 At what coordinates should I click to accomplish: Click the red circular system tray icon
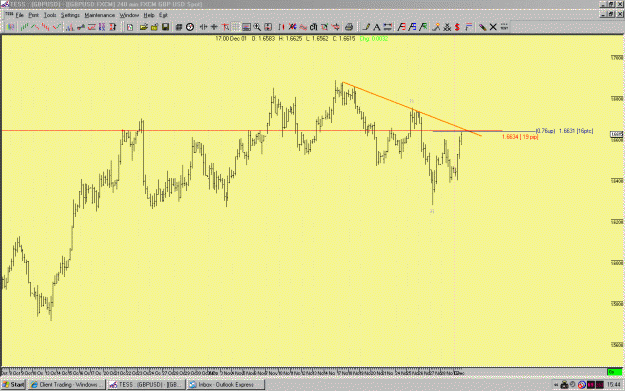click(x=582, y=385)
